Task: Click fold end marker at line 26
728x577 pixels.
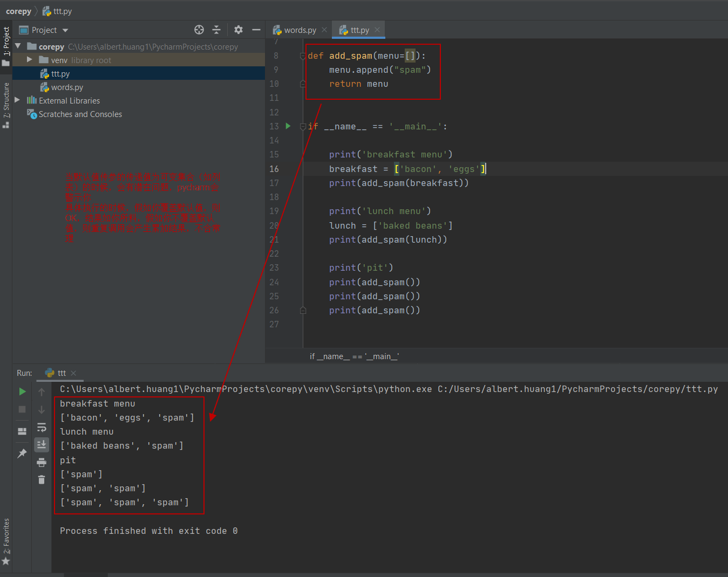Action: [303, 310]
